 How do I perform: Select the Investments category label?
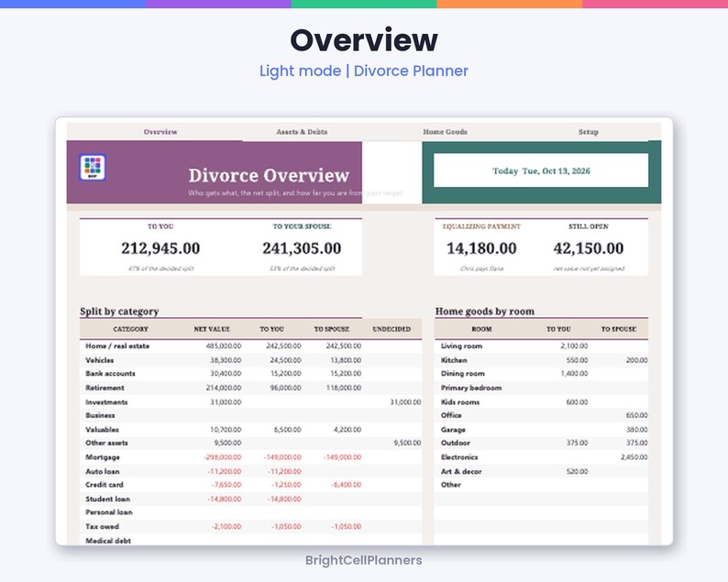[106, 402]
